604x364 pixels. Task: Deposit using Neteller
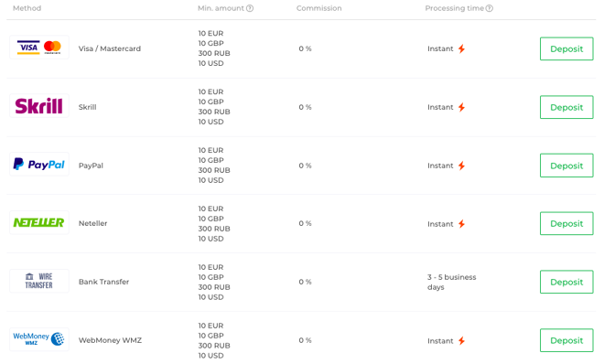[566, 223]
